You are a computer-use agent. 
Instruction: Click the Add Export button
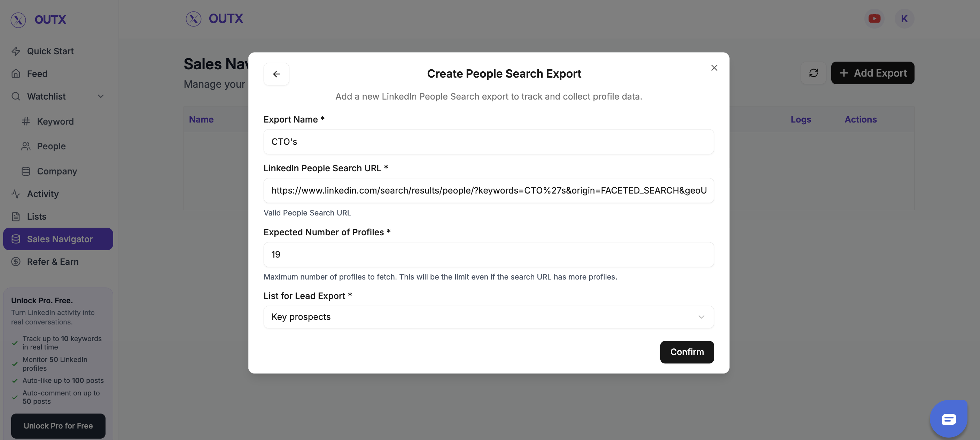click(872, 73)
